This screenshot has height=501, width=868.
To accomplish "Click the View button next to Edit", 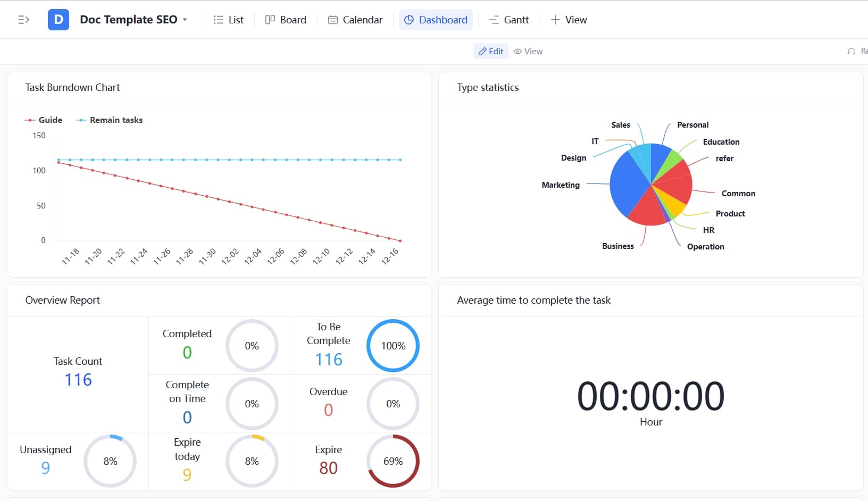I will point(529,51).
